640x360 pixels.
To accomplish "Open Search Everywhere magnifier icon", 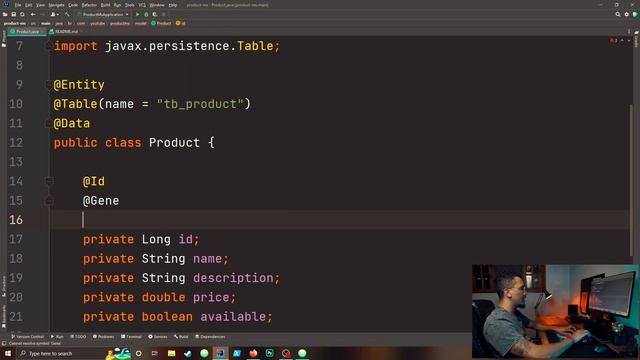I will 618,14.
